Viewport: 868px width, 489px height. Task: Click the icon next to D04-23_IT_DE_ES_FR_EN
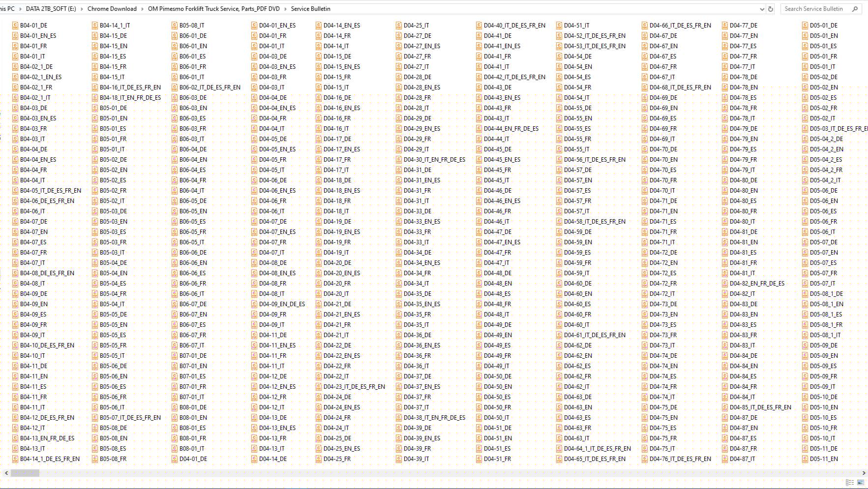[319, 387]
